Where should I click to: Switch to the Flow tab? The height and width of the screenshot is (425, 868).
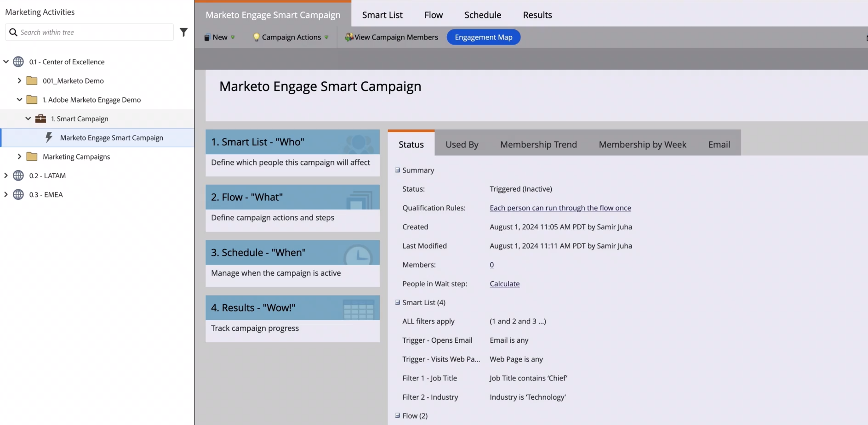434,15
